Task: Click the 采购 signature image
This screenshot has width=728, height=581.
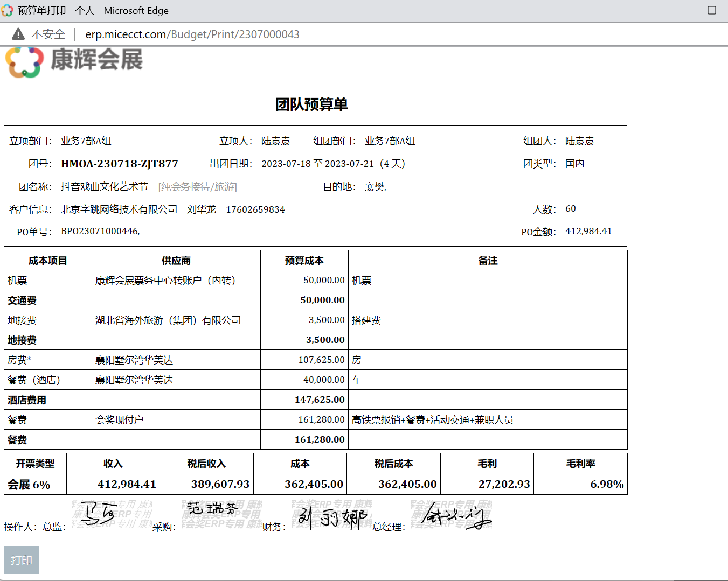Action: pyautogui.click(x=213, y=509)
